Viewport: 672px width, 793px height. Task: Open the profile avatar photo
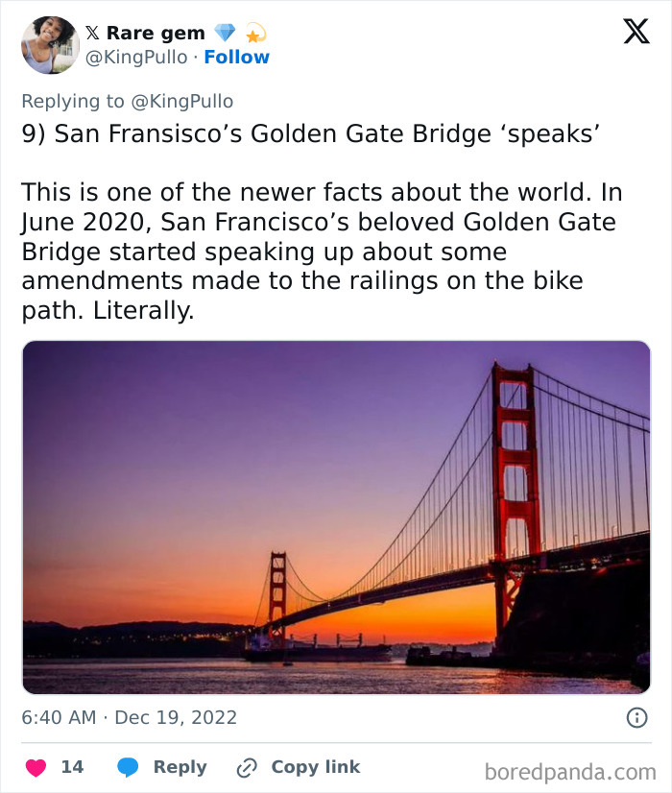pyautogui.click(x=50, y=44)
